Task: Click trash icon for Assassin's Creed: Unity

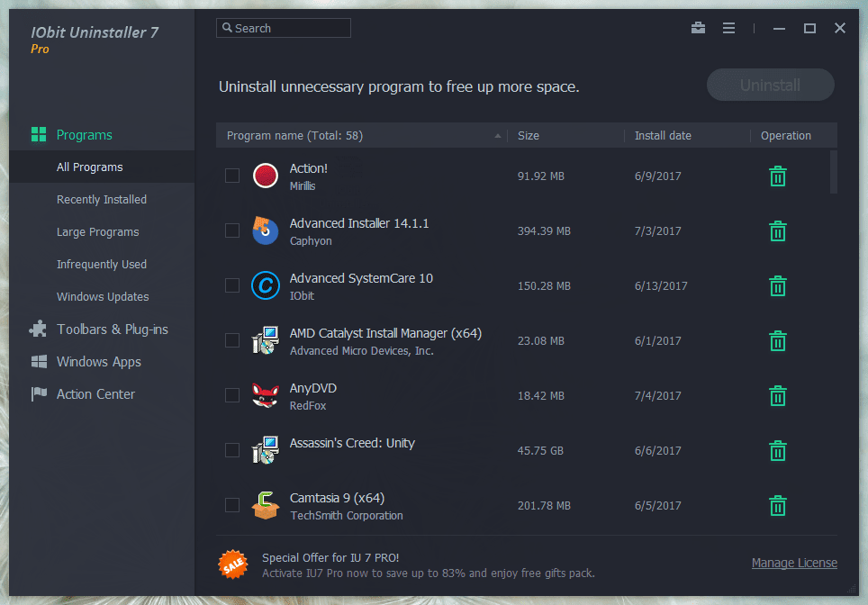Action: [777, 451]
